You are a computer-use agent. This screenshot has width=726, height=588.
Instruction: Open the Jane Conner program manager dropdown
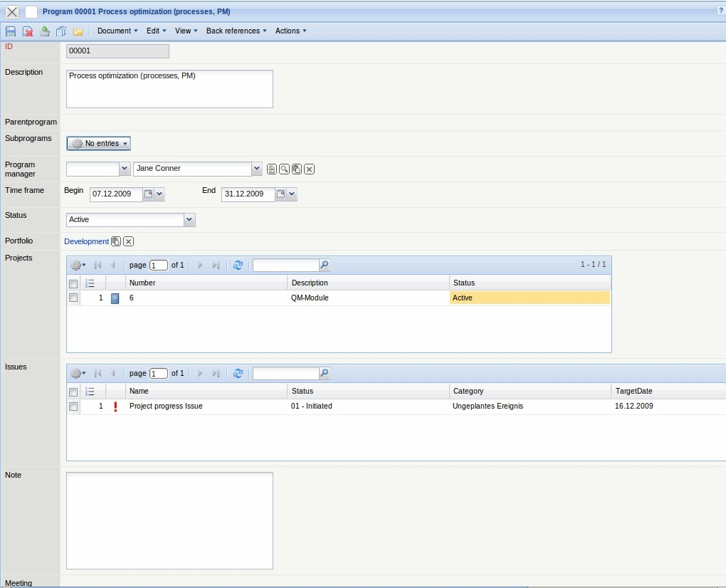(x=257, y=169)
